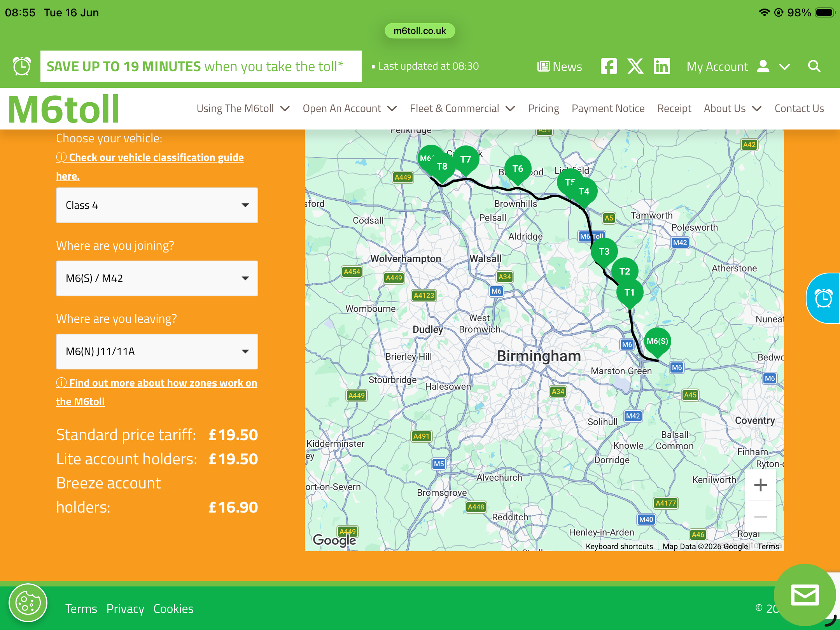Image resolution: width=840 pixels, height=630 pixels.
Task: Zoom in on the map
Action: [x=760, y=485]
